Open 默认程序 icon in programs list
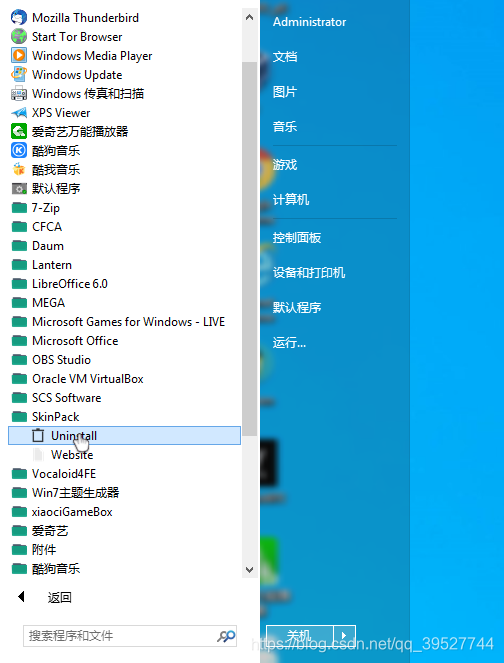 click(x=19, y=189)
